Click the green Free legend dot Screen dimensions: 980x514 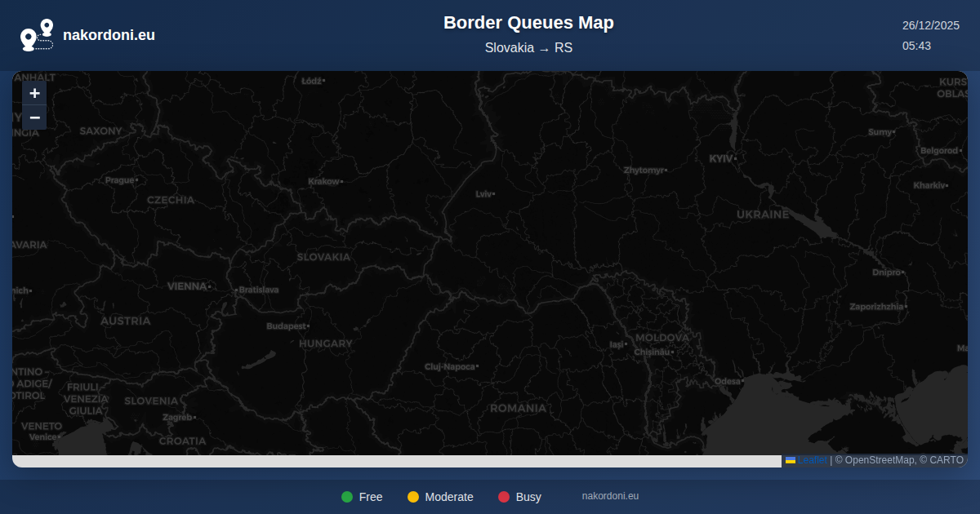coord(347,497)
